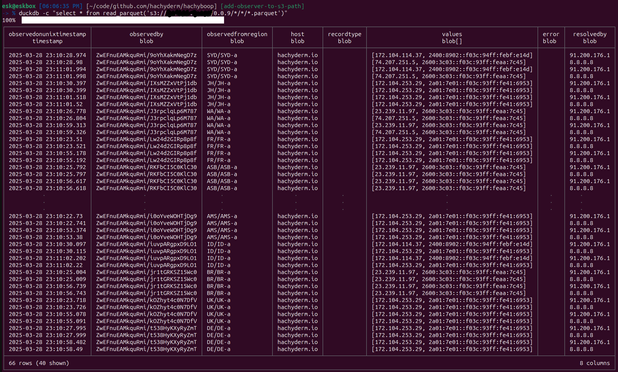Click the "resolvedby" column header
Viewport: 618px width, 372px height.
pyautogui.click(x=590, y=34)
